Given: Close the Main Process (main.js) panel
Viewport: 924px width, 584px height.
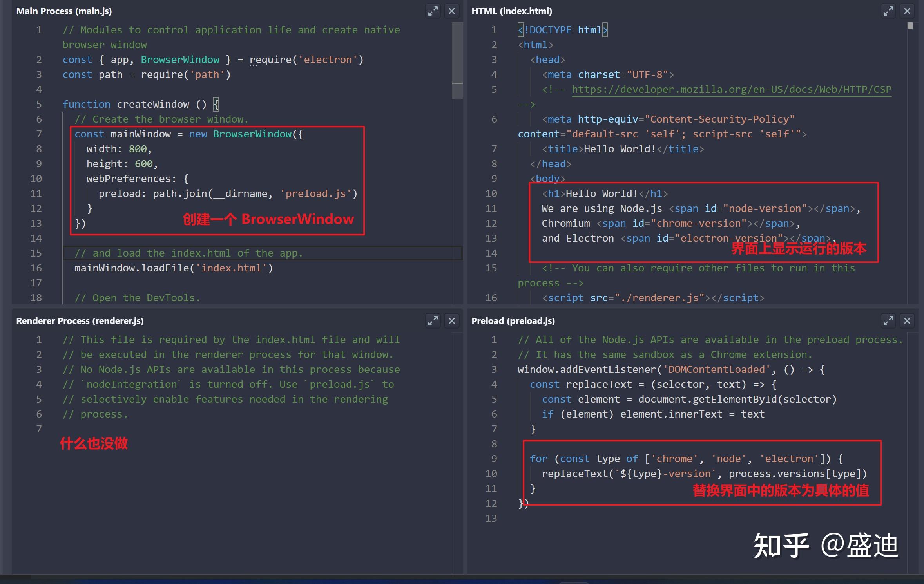Looking at the screenshot, I should 451,11.
